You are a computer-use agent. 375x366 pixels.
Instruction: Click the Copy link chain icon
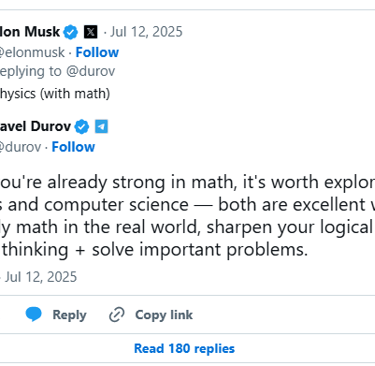[x=117, y=315]
